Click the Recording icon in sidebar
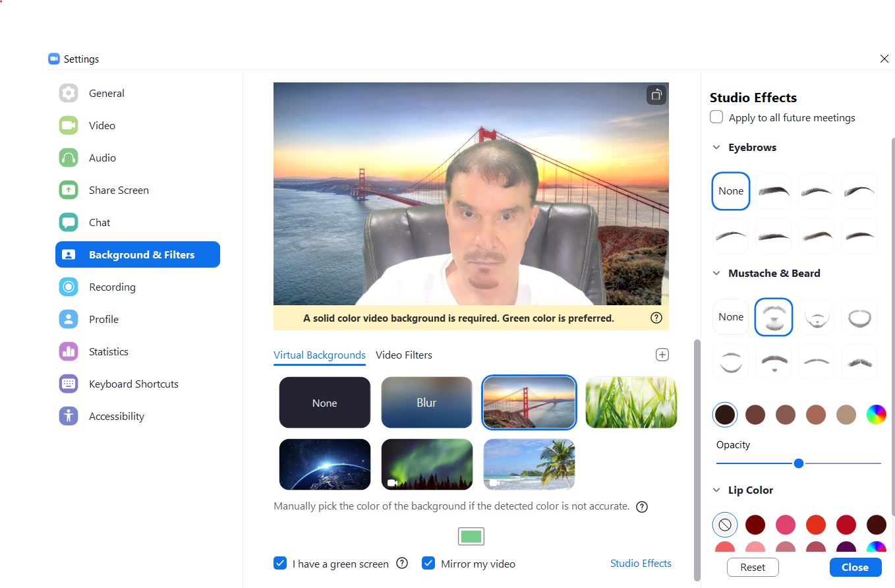Screen dimensions: 895x588 (69, 287)
